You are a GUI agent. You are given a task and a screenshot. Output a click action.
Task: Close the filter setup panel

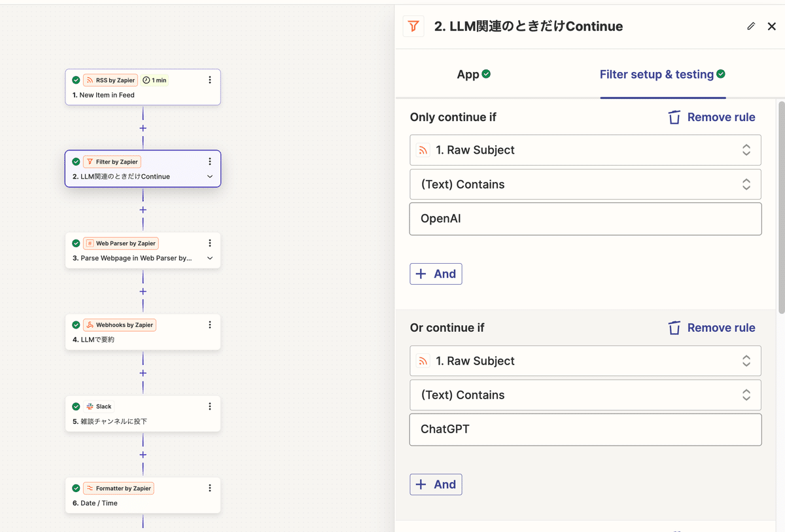coord(772,26)
